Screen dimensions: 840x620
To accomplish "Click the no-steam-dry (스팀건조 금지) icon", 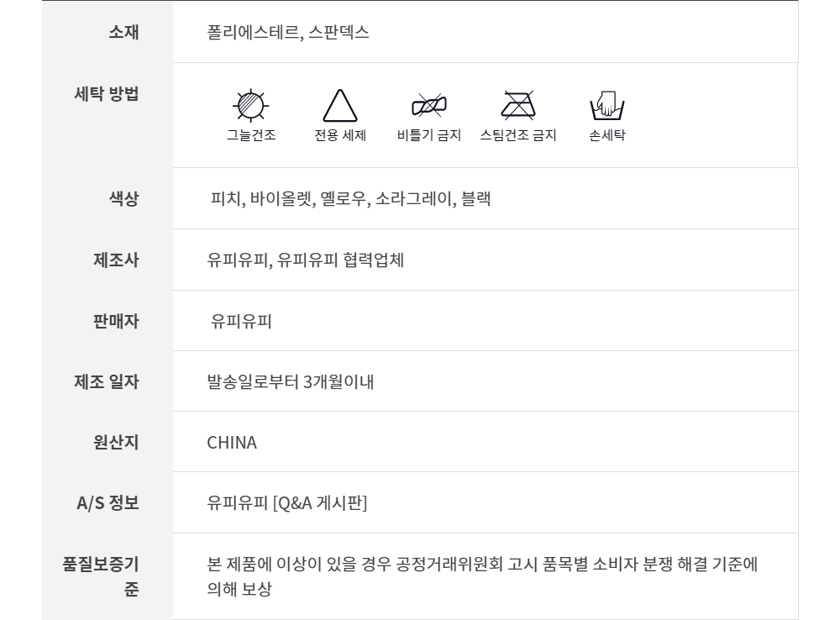I will [x=517, y=105].
